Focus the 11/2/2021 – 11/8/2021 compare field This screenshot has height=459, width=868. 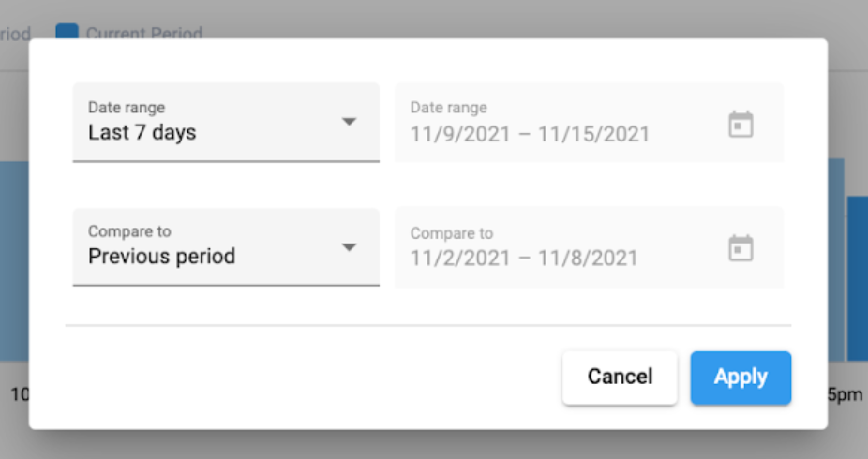[589, 247]
